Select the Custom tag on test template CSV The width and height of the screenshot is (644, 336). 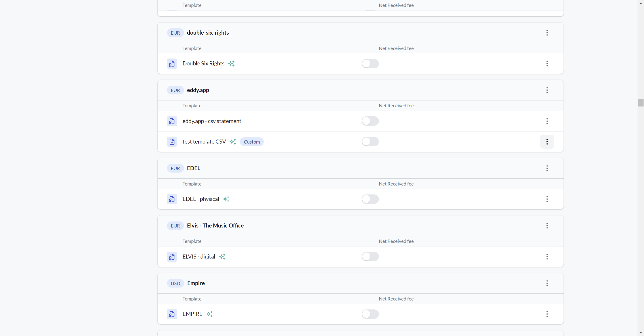(252, 141)
